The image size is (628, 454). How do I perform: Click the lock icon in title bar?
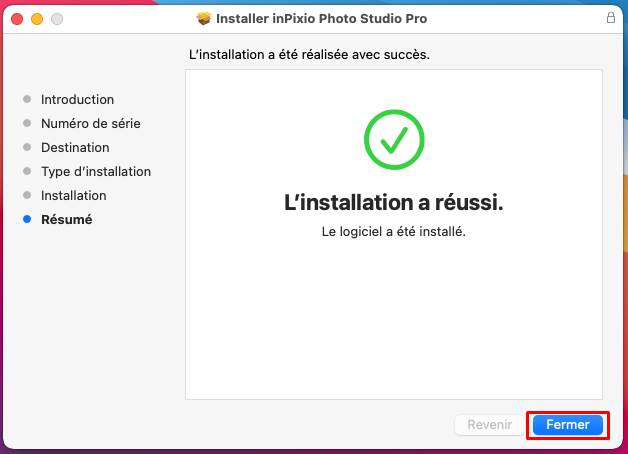[x=610, y=18]
